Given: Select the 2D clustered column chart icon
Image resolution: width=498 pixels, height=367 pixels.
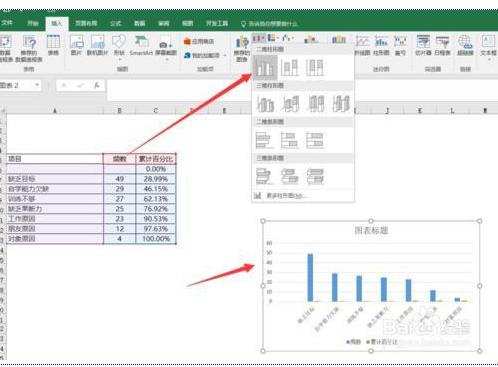Looking at the screenshot, I should 265,68.
